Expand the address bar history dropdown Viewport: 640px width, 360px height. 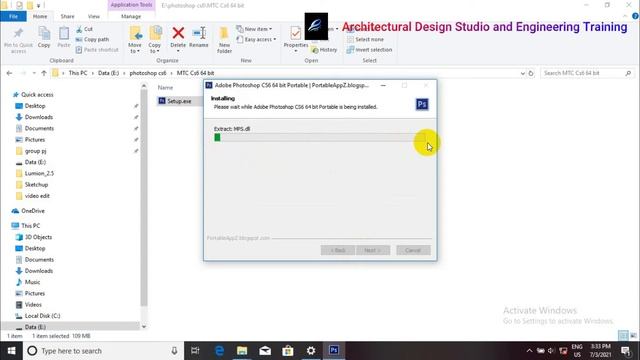tap(522, 73)
